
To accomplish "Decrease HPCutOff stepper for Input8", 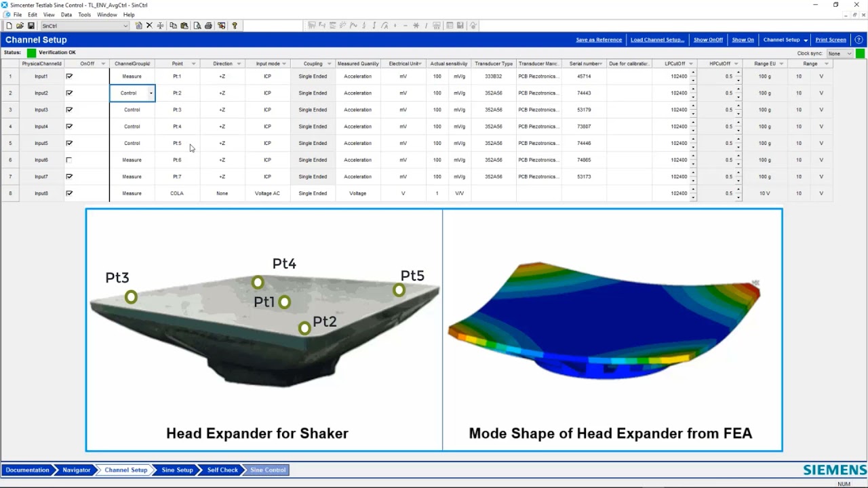I will [x=738, y=197].
